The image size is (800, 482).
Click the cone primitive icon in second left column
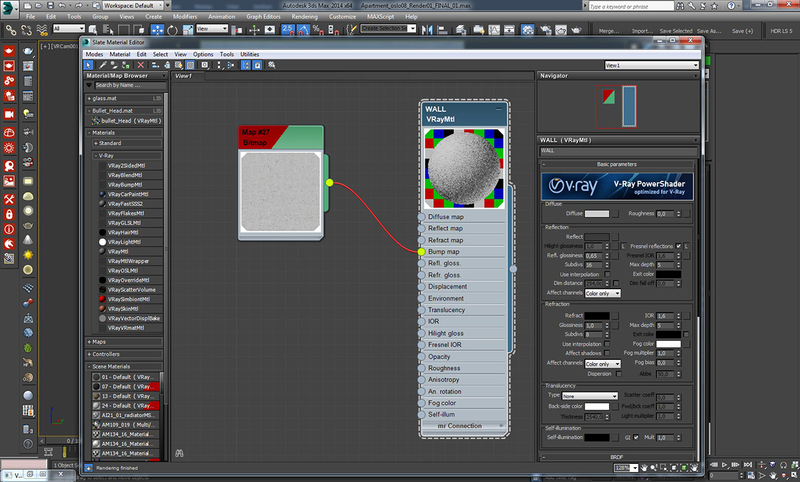pos(28,240)
